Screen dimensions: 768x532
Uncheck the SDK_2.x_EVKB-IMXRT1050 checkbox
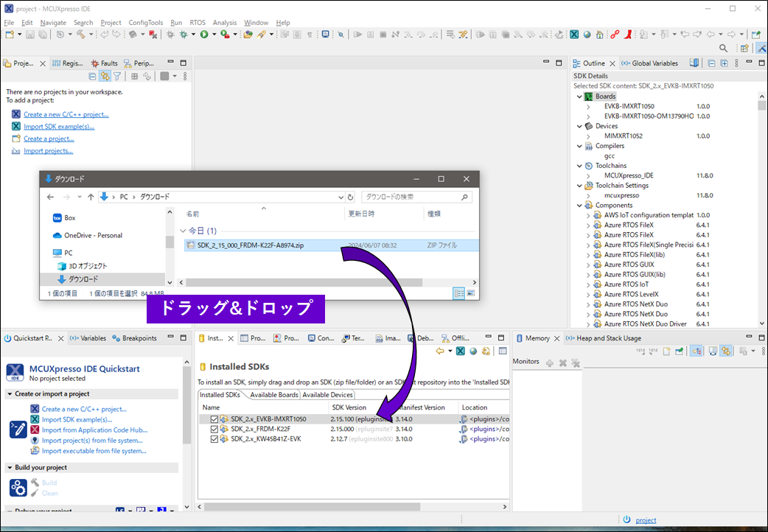pyautogui.click(x=214, y=419)
